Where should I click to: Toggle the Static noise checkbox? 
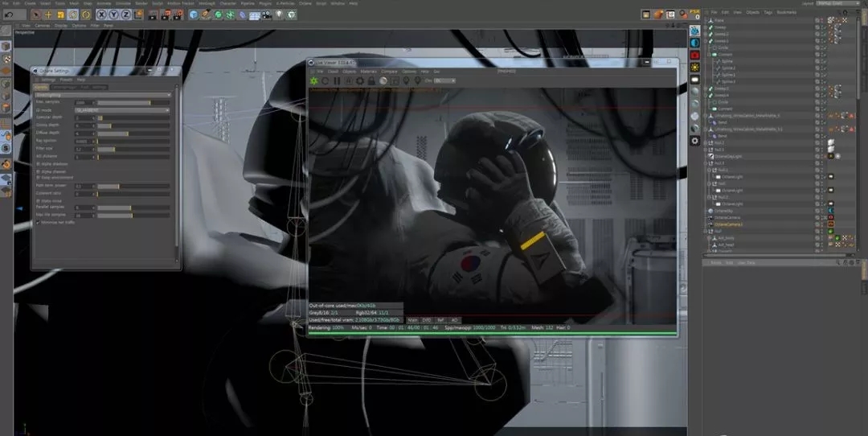tap(39, 200)
